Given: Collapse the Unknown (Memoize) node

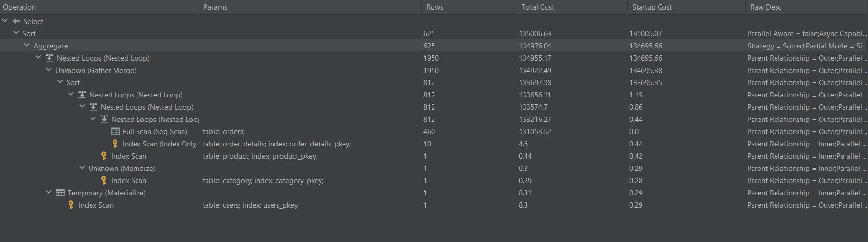Looking at the screenshot, I should [82, 168].
